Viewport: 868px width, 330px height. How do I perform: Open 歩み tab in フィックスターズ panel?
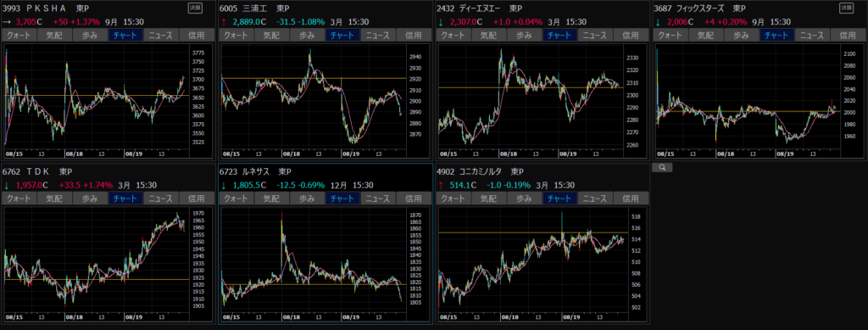741,36
